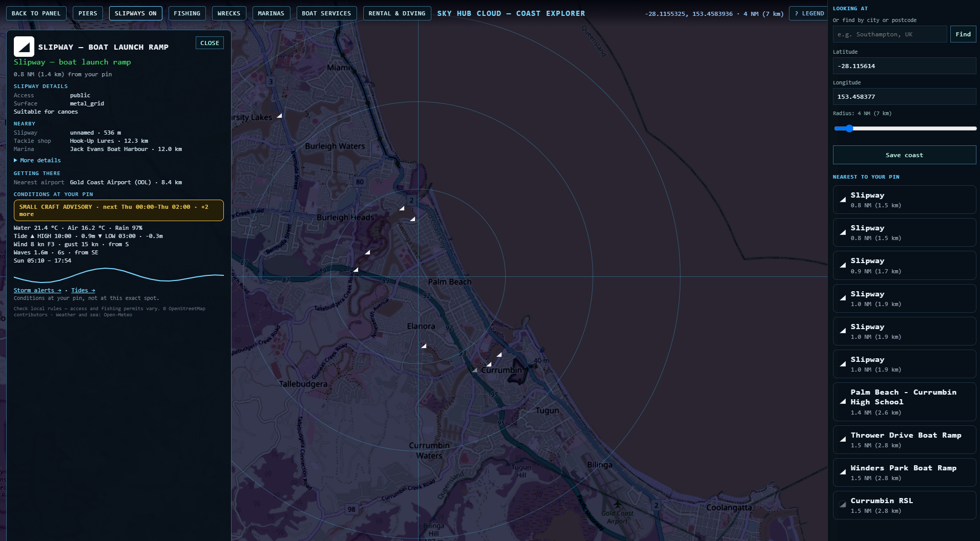Enable the Fishing layer
Screen dimensions: 980x541
point(187,13)
